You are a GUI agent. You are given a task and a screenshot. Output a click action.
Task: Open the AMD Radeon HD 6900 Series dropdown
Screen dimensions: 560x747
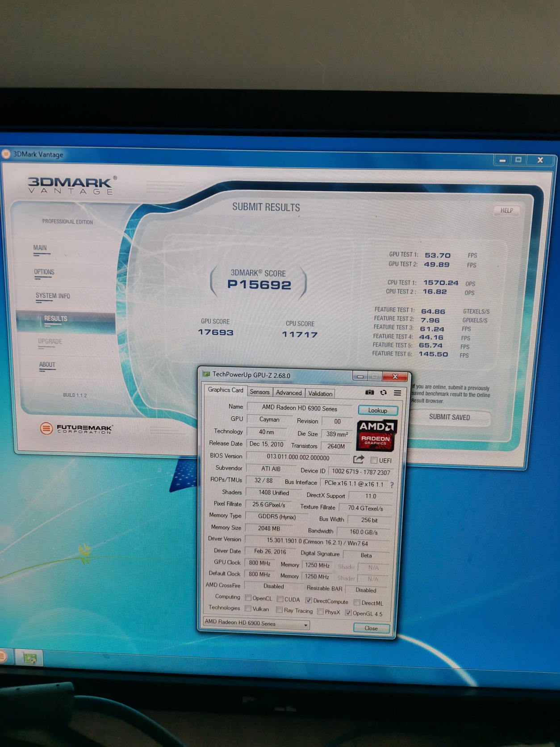coord(256,623)
